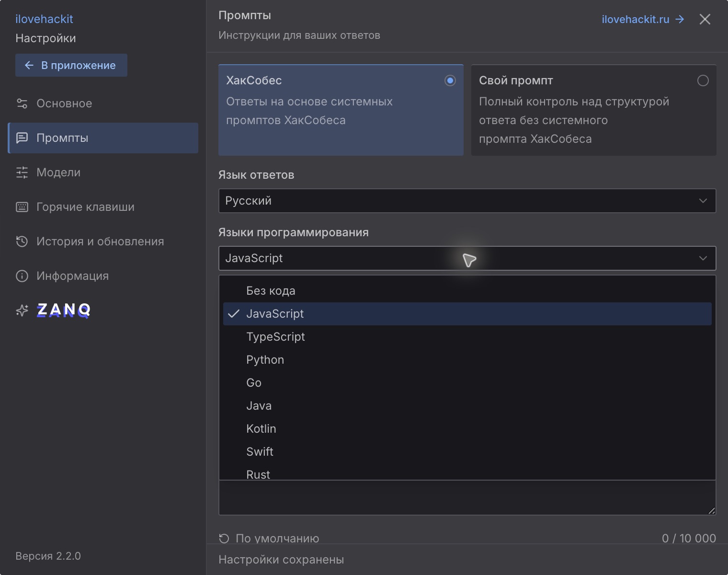The image size is (728, 575).
Task: Choose Без кода from the language list
Action: (467, 291)
